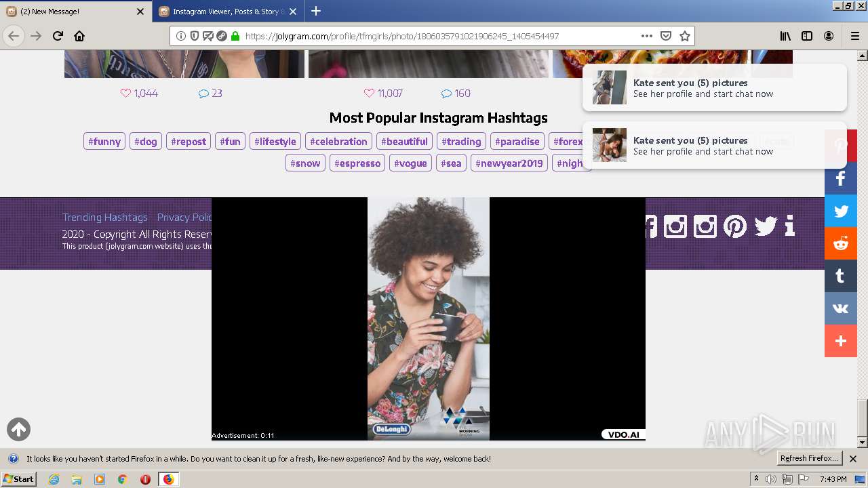Open the #sea hashtag
Screen dimensions: 868x488
click(x=451, y=163)
